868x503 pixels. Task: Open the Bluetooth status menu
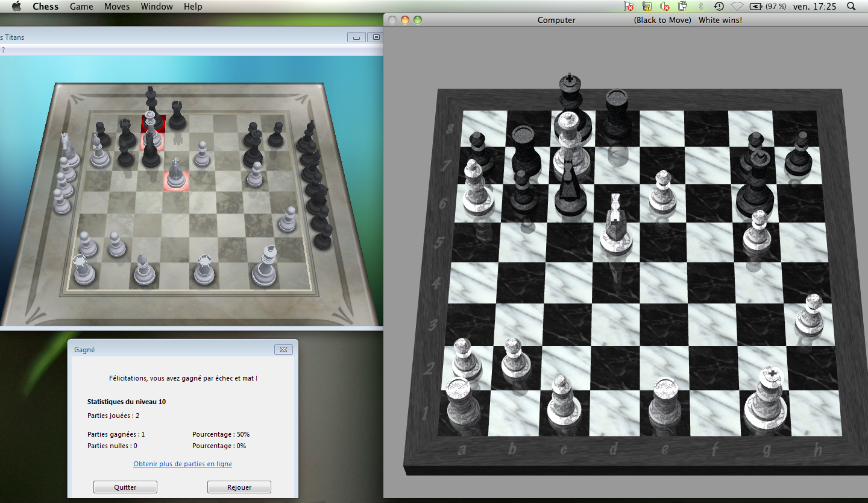click(x=700, y=7)
